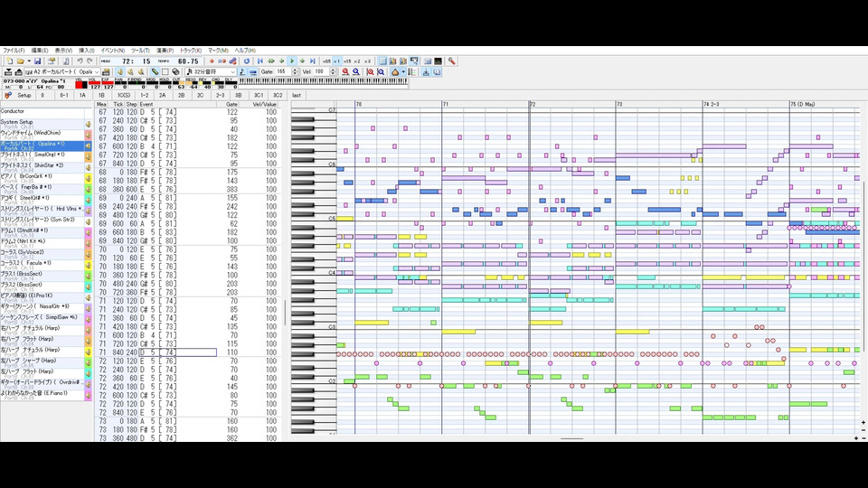Click the Redo arrow icon

(90, 61)
